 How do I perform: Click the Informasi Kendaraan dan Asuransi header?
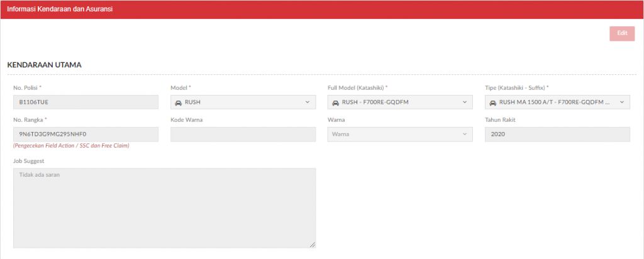[x=60, y=9]
